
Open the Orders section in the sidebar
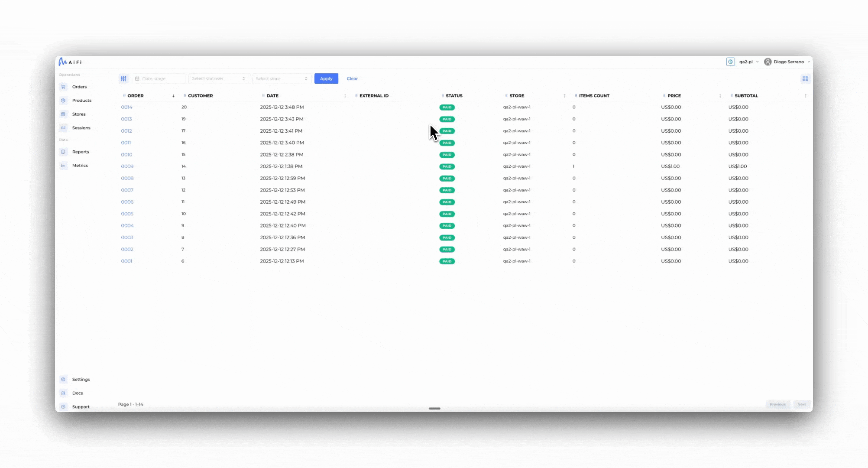point(79,87)
